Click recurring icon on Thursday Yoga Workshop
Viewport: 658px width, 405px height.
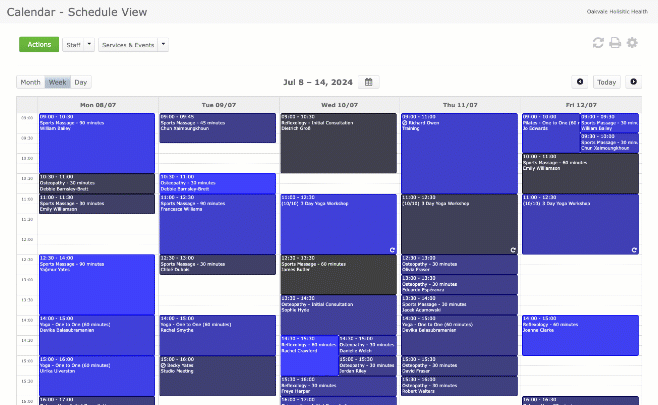point(513,249)
